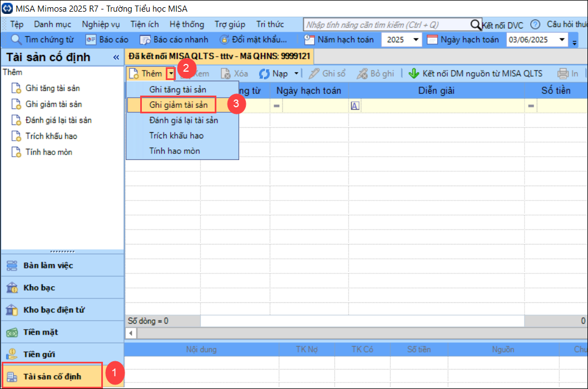Click the Ngày hạch toán calendar icon
Image resolution: width=588 pixels, height=389 pixels.
(x=432, y=39)
